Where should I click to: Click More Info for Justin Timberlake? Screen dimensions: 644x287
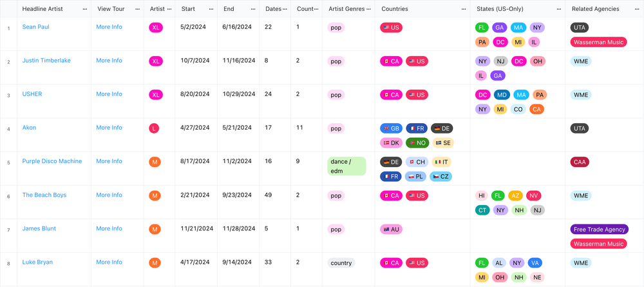pyautogui.click(x=109, y=61)
